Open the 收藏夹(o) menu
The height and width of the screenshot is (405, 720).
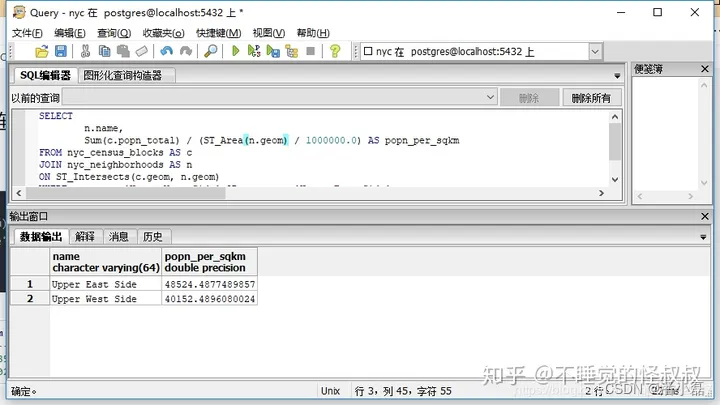pos(163,33)
